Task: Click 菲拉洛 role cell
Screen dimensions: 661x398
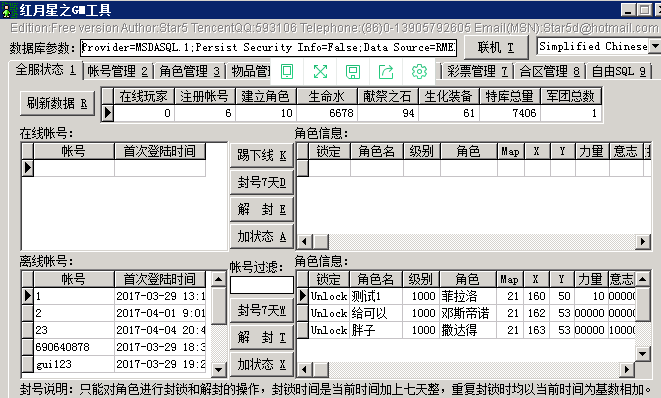Action: [468, 296]
